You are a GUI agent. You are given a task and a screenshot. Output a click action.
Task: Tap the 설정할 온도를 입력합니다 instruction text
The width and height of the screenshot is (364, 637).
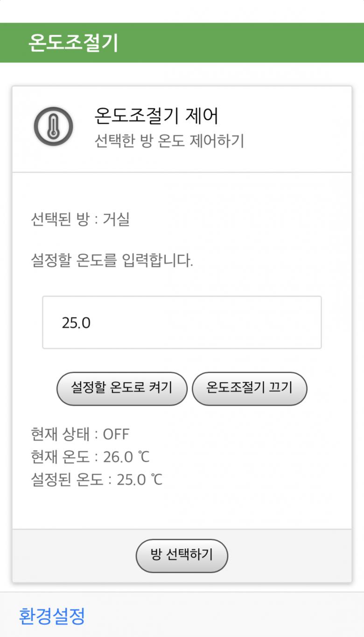click(x=112, y=260)
